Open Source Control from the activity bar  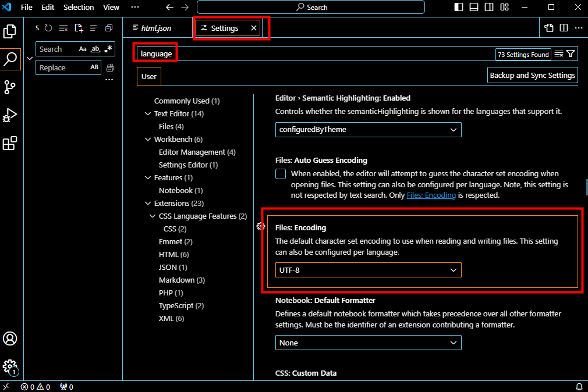coord(10,87)
